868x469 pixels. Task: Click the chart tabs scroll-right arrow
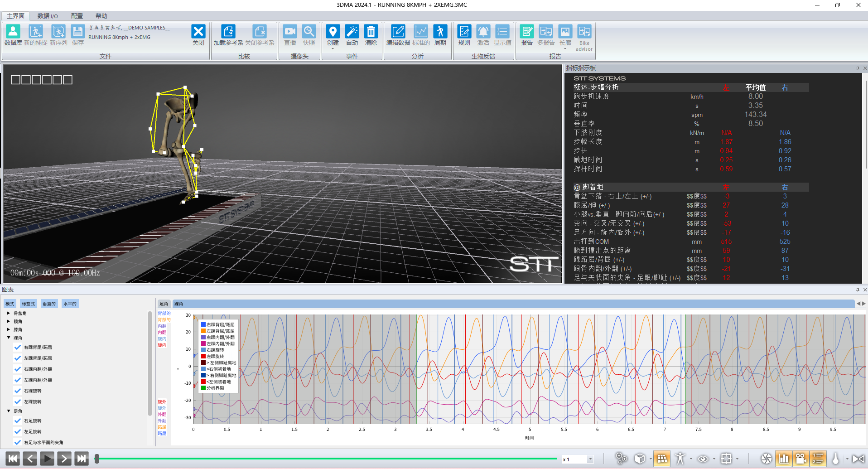pyautogui.click(x=863, y=304)
